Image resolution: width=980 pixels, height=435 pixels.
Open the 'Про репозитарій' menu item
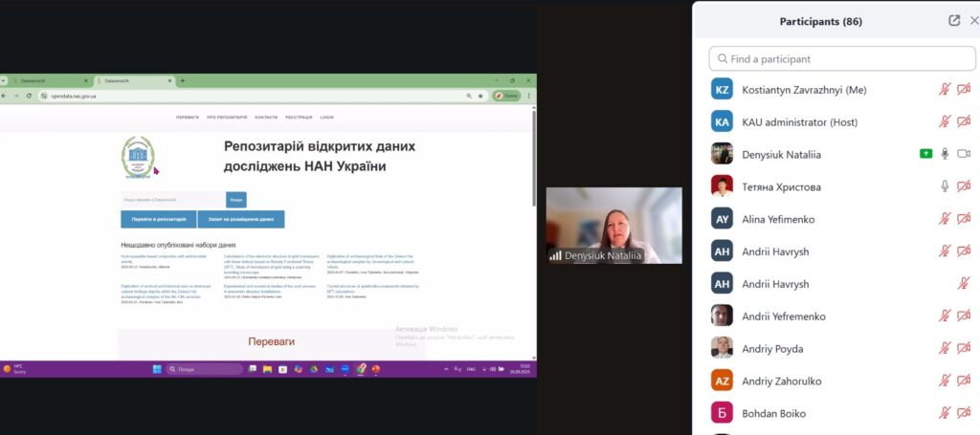[227, 117]
